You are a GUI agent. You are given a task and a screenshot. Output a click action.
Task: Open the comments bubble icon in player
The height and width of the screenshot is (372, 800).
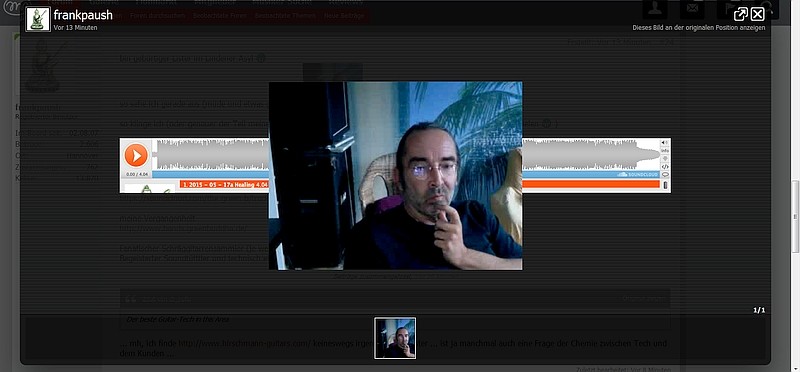pyautogui.click(x=665, y=175)
